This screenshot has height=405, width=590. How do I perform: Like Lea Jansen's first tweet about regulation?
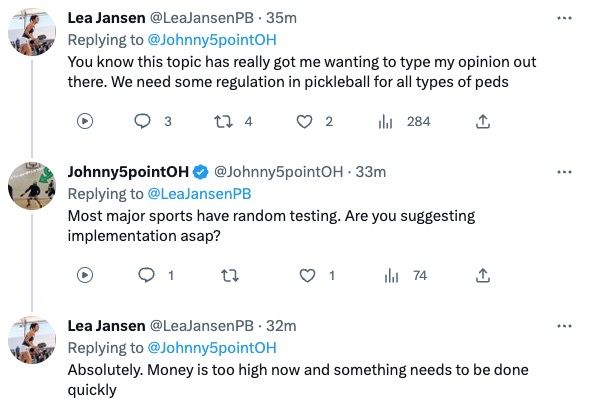304,122
